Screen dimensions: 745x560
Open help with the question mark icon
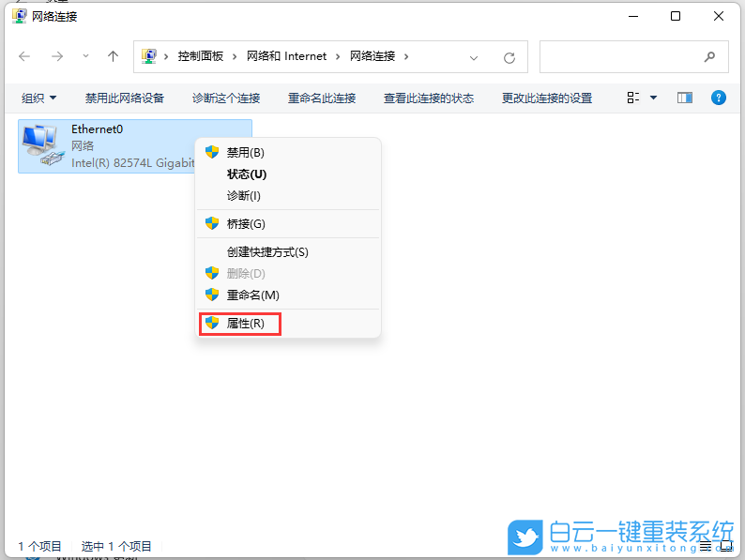coord(719,98)
